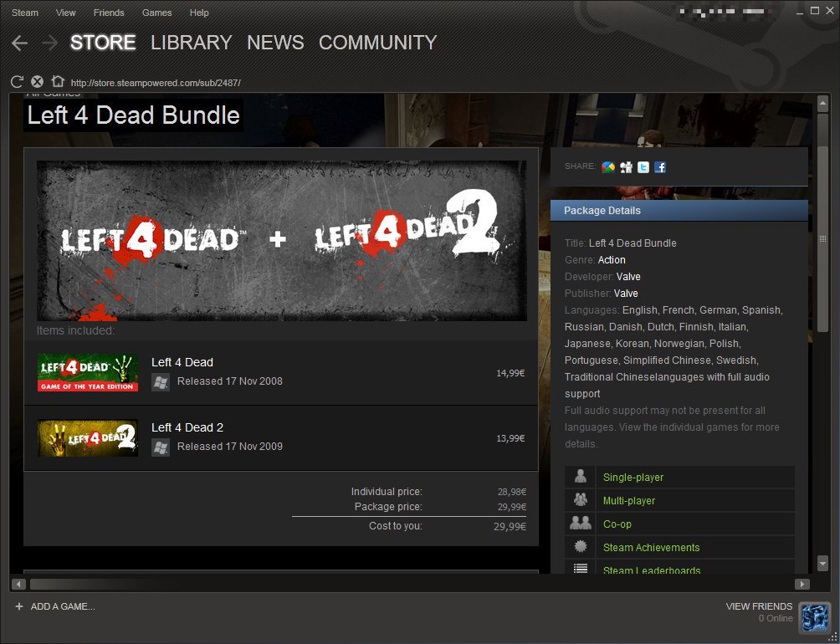Close the Steam window
Image resolution: width=840 pixels, height=644 pixels.
click(x=830, y=11)
